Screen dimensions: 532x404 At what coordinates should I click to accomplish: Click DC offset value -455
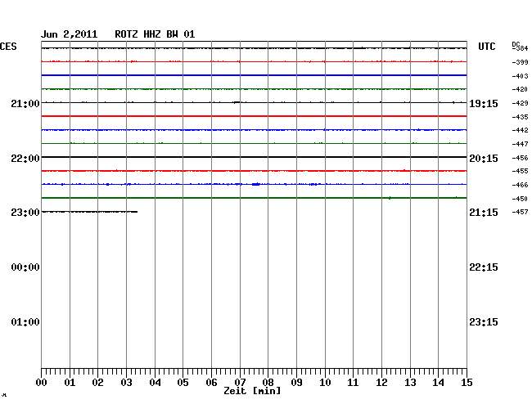pos(520,171)
